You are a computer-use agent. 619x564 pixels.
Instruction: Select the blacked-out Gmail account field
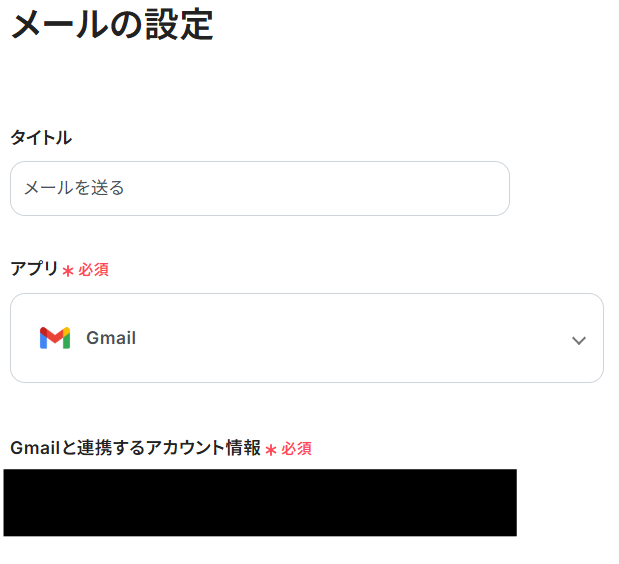[260, 502]
